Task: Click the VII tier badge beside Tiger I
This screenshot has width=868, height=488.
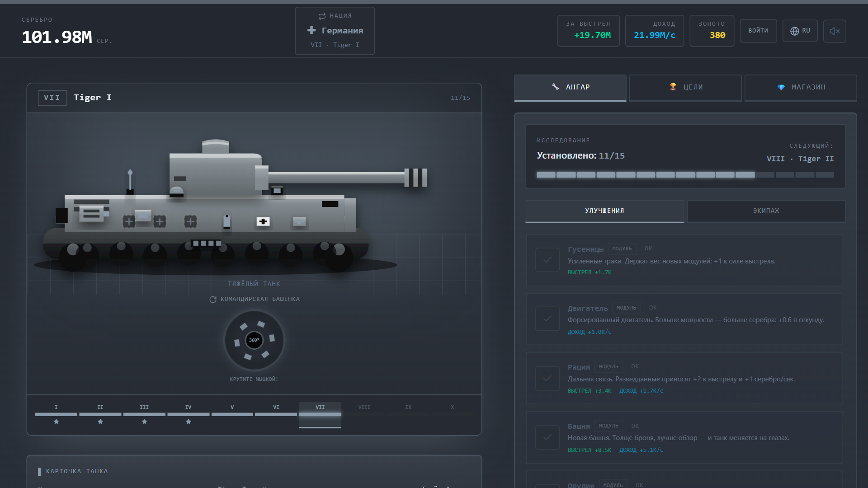Action: (52, 98)
